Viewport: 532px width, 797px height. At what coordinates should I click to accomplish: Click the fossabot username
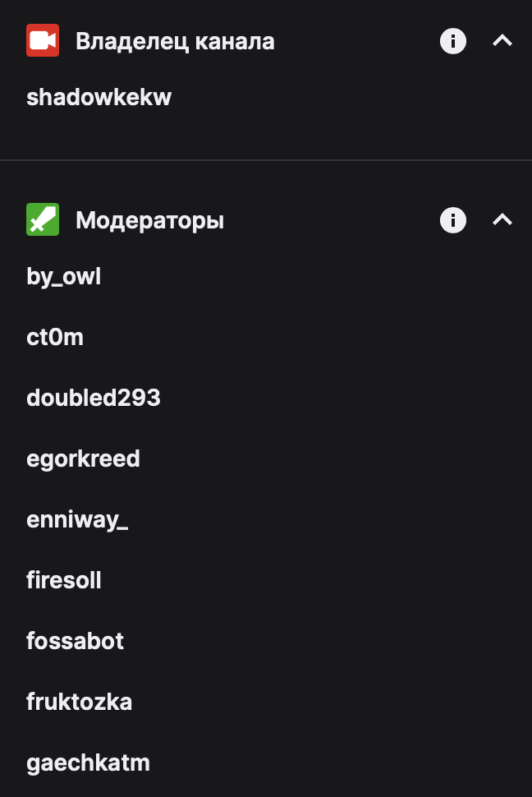coord(75,641)
